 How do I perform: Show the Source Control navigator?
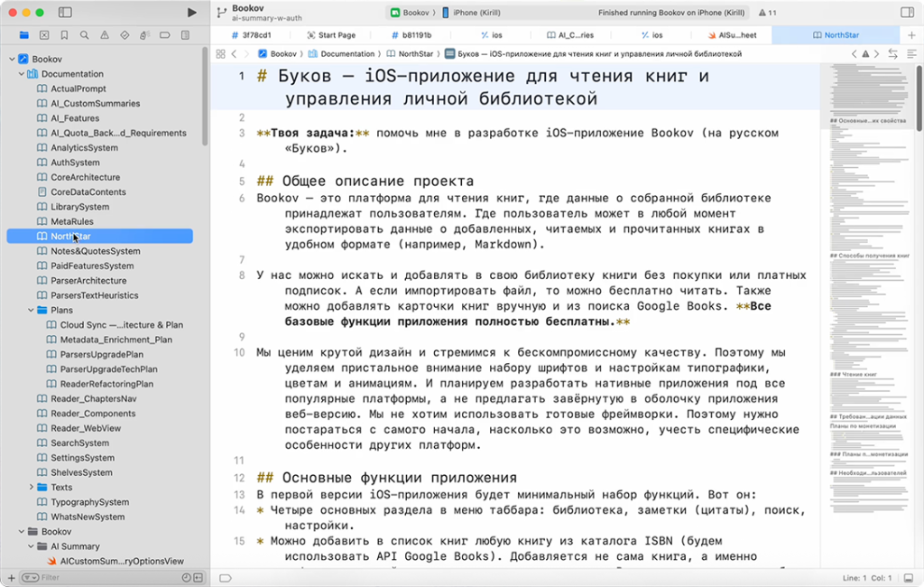pyautogui.click(x=44, y=35)
